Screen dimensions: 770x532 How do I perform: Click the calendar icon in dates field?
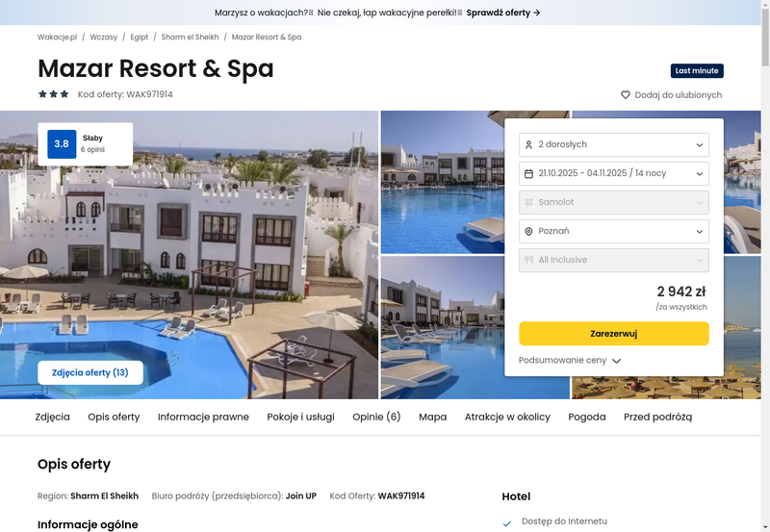point(528,174)
